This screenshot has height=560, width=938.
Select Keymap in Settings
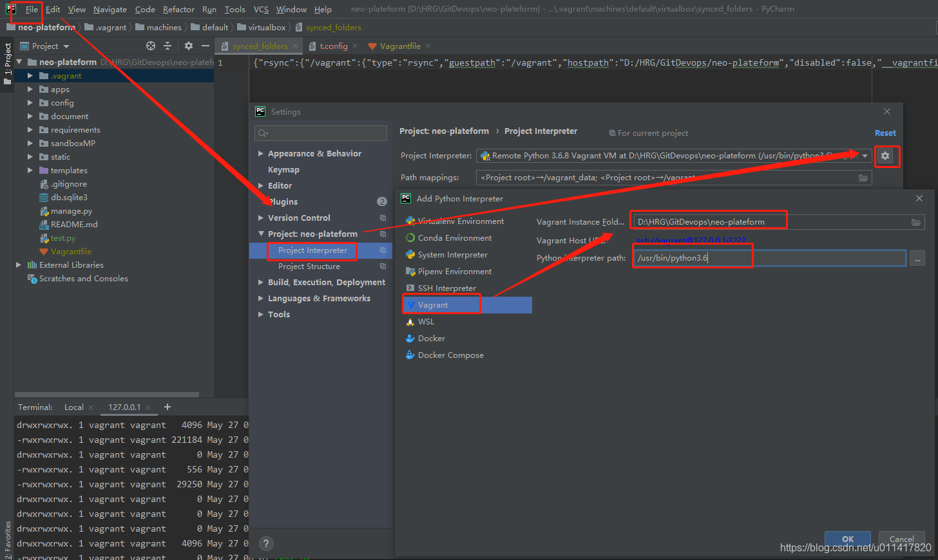(283, 169)
